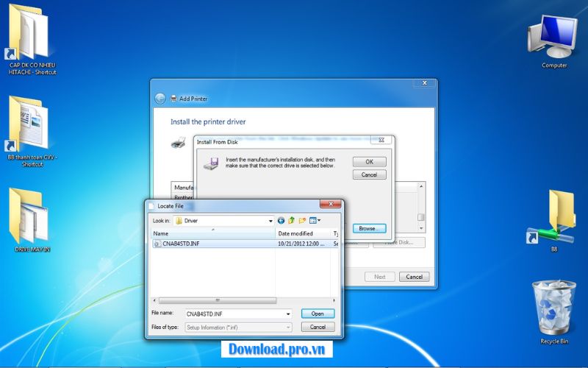
Task: Click the back arrow in Locate File toolbar
Action: pyautogui.click(x=281, y=220)
